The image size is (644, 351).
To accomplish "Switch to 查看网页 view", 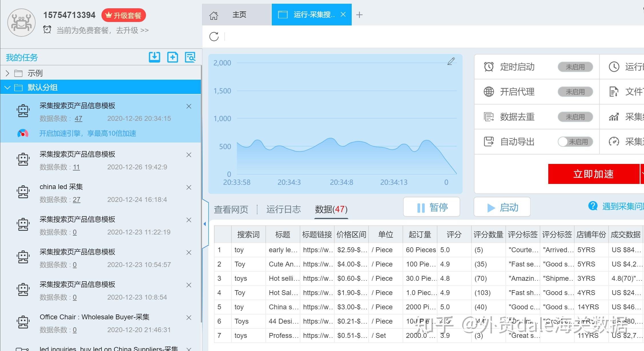I will pyautogui.click(x=231, y=209).
